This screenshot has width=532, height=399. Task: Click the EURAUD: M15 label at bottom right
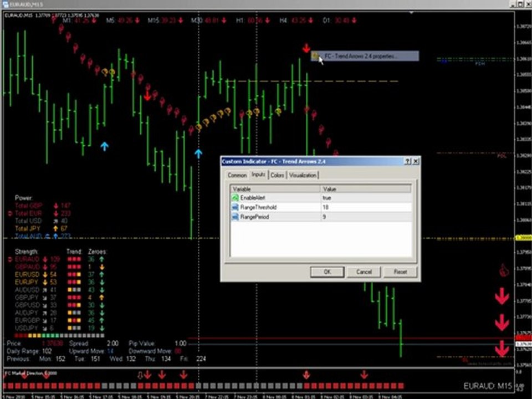(x=488, y=386)
